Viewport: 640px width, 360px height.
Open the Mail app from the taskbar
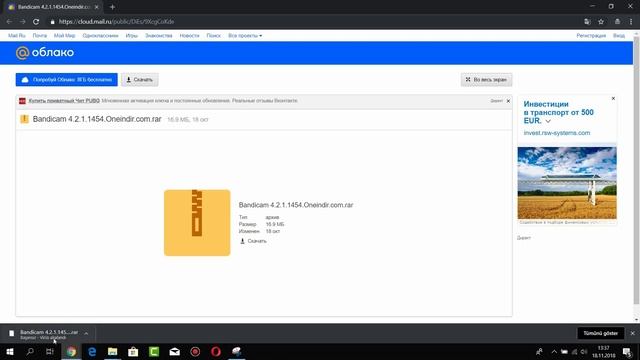(175, 351)
